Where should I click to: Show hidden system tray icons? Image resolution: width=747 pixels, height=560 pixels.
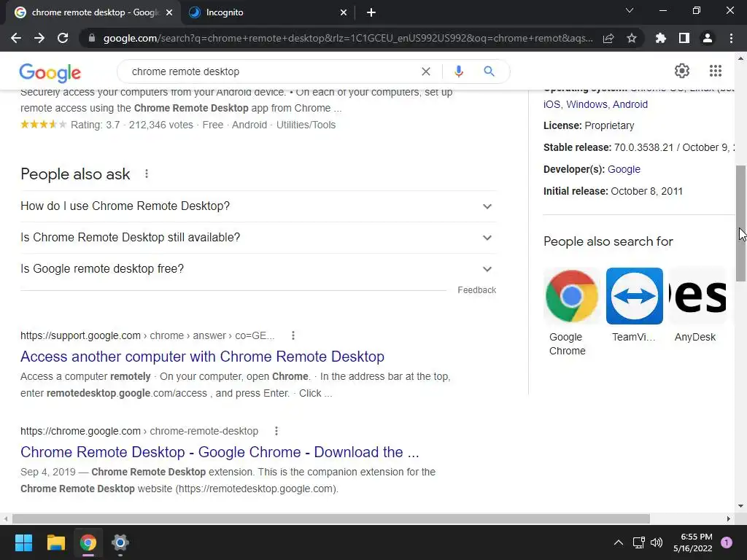pyautogui.click(x=619, y=542)
